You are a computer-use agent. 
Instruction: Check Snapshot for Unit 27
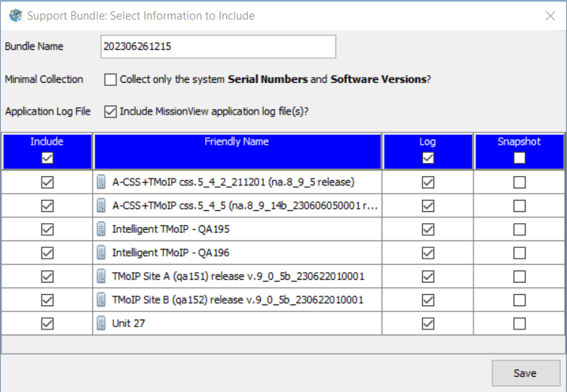pos(519,323)
